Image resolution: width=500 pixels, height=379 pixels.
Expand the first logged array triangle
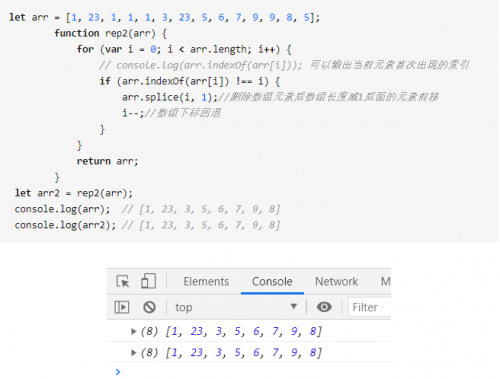(133, 331)
